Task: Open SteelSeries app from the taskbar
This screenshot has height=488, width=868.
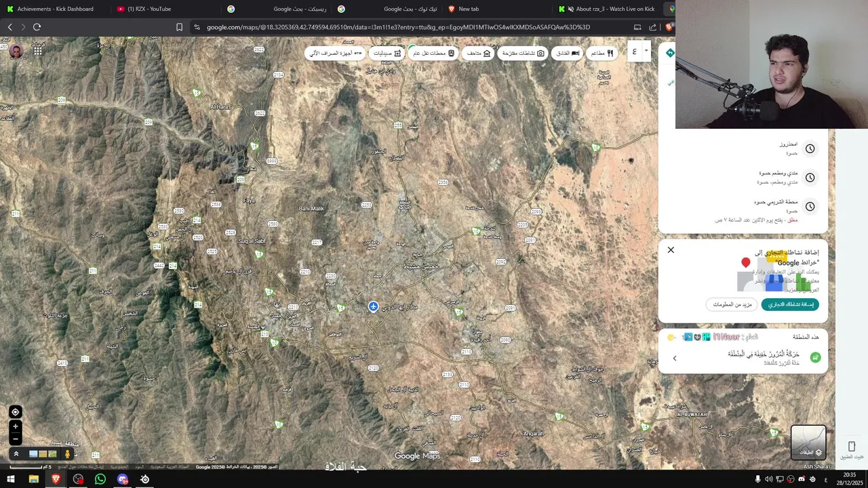Action: 145,479
